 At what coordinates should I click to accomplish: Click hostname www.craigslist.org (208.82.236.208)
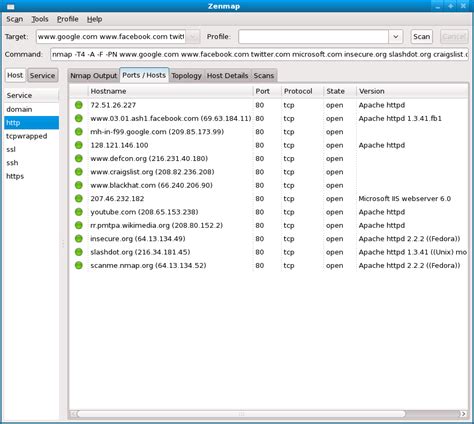coord(152,172)
